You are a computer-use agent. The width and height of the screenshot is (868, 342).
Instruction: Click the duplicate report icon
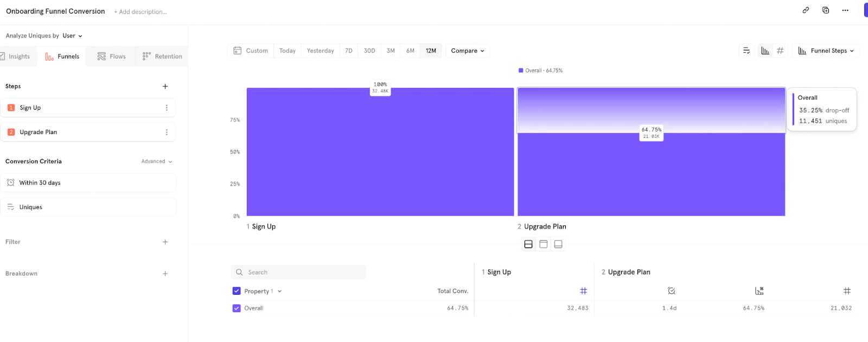tap(825, 10)
